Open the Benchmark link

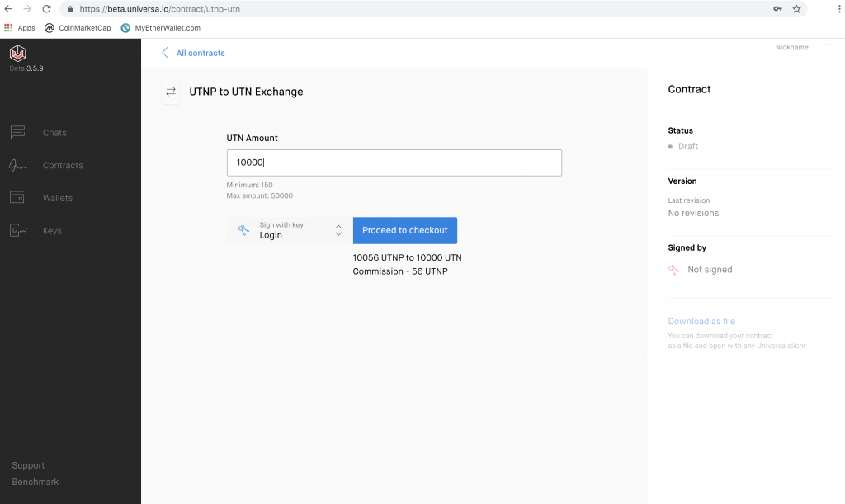[x=35, y=482]
